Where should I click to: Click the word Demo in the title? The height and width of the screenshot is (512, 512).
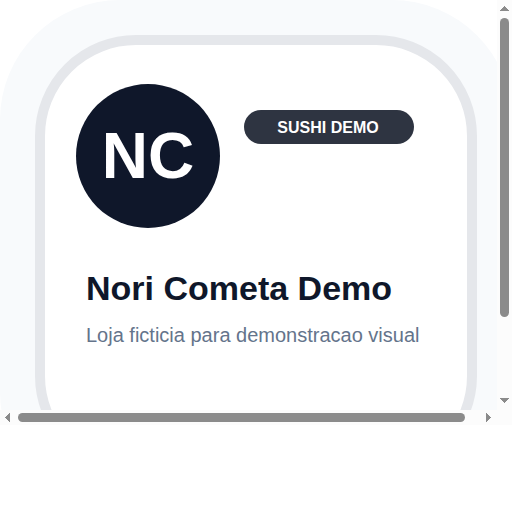[x=345, y=289]
